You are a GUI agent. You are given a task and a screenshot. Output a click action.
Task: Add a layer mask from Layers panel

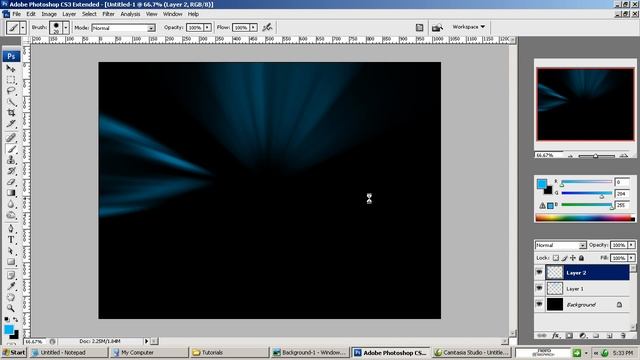(x=569, y=336)
